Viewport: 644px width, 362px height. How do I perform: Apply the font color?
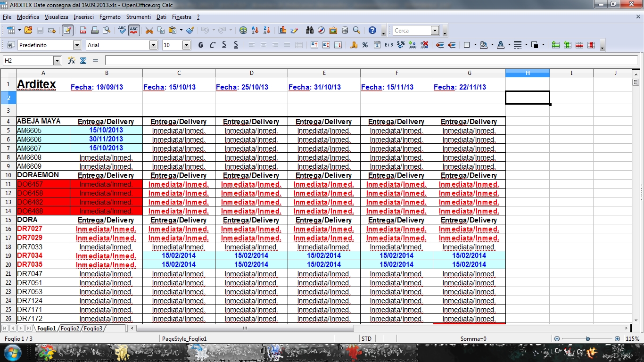tap(500, 45)
